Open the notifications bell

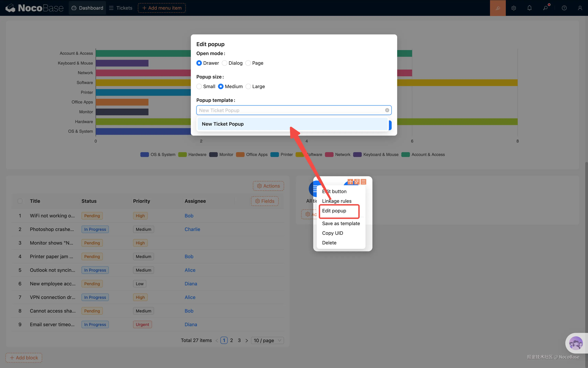coord(529,8)
